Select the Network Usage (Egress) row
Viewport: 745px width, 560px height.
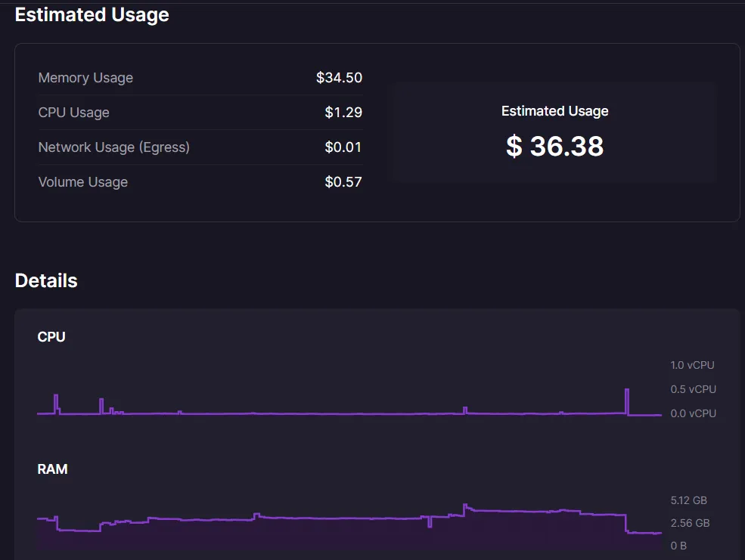click(x=113, y=147)
